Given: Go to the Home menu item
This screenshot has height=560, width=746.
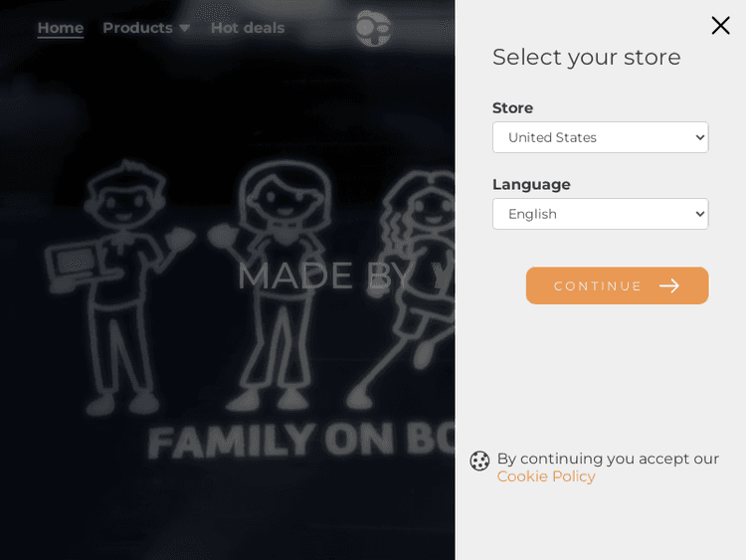Looking at the screenshot, I should [60, 28].
